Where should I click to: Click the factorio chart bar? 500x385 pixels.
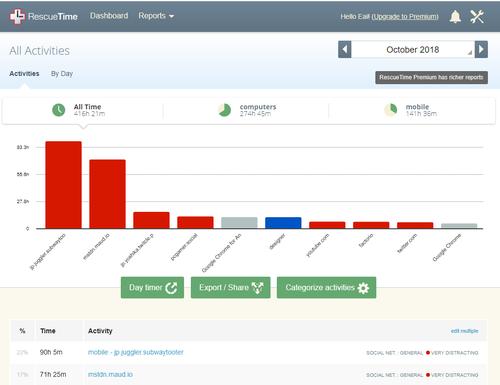click(x=371, y=225)
